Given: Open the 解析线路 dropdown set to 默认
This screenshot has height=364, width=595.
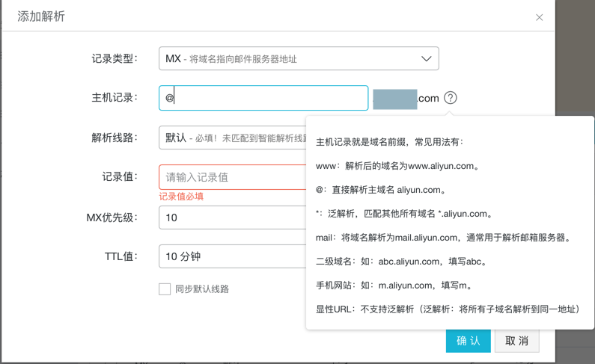Looking at the screenshot, I should (234, 138).
